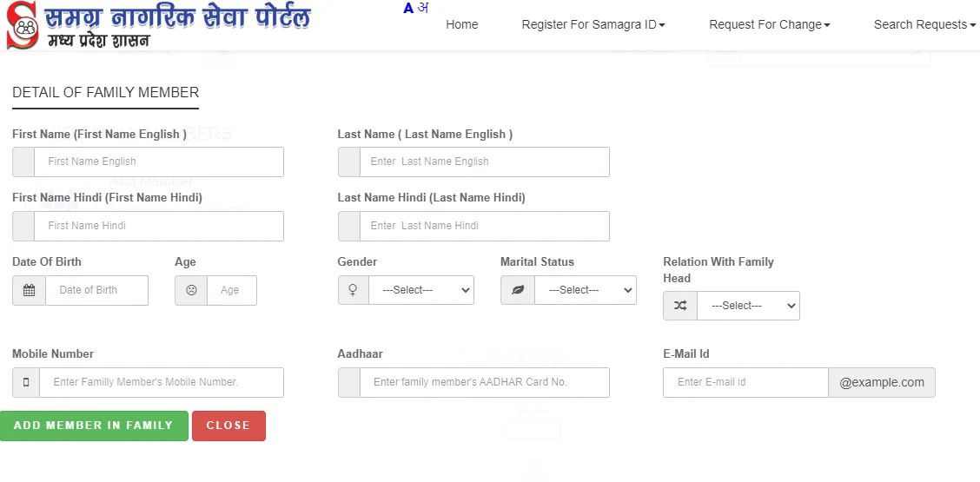The width and height of the screenshot is (980, 482).
Task: Click the Relation With Family Head label
Action: coord(718,270)
